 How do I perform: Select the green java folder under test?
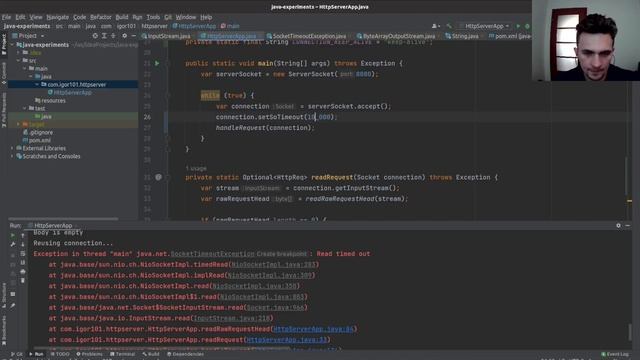click(46, 116)
